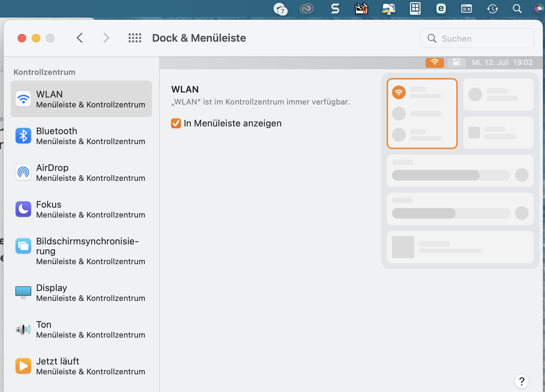This screenshot has height=392, width=545.
Task: Open the menu bar icon with badge 7
Action: click(x=281, y=8)
